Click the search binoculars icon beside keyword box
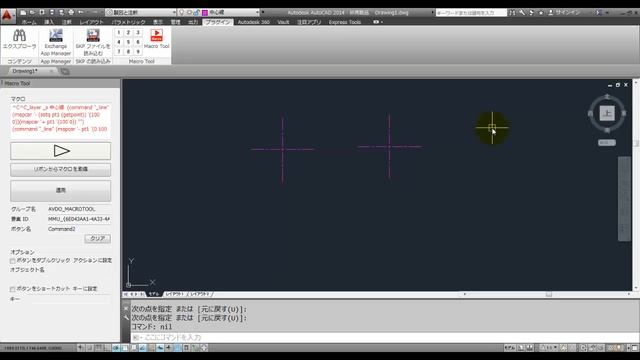640x360 pixels. point(512,13)
